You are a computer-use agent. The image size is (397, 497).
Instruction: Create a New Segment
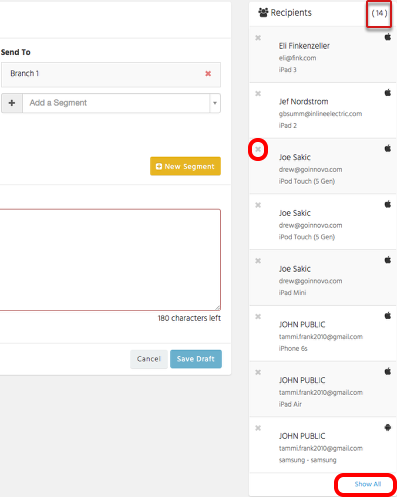click(x=185, y=166)
